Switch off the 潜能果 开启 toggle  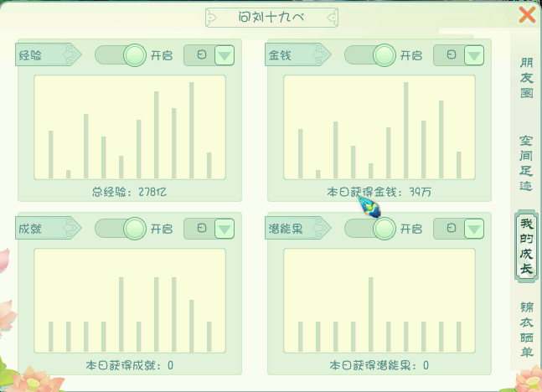click(x=371, y=228)
